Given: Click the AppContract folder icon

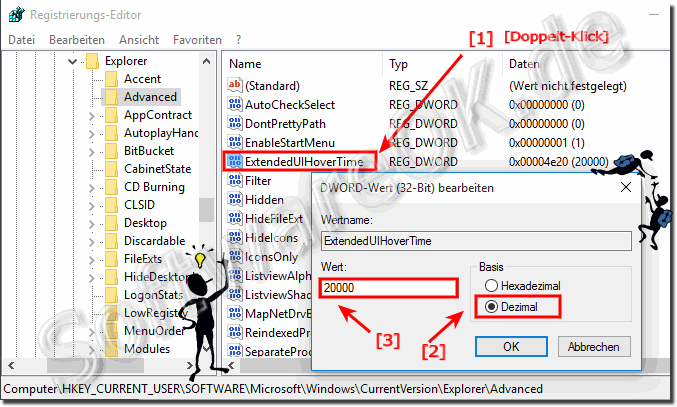Looking at the screenshot, I should [111, 115].
